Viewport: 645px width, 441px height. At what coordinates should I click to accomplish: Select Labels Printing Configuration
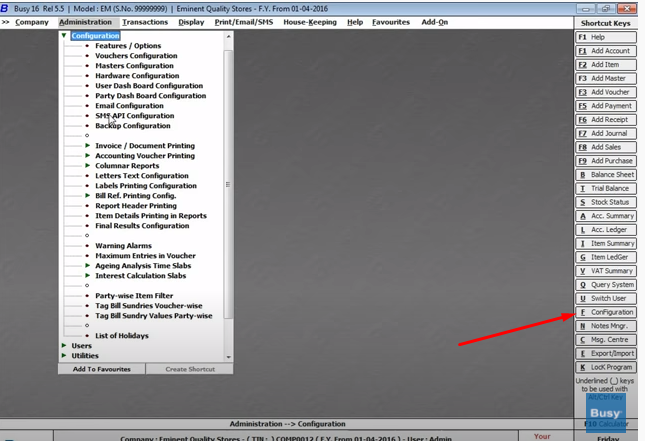click(146, 186)
